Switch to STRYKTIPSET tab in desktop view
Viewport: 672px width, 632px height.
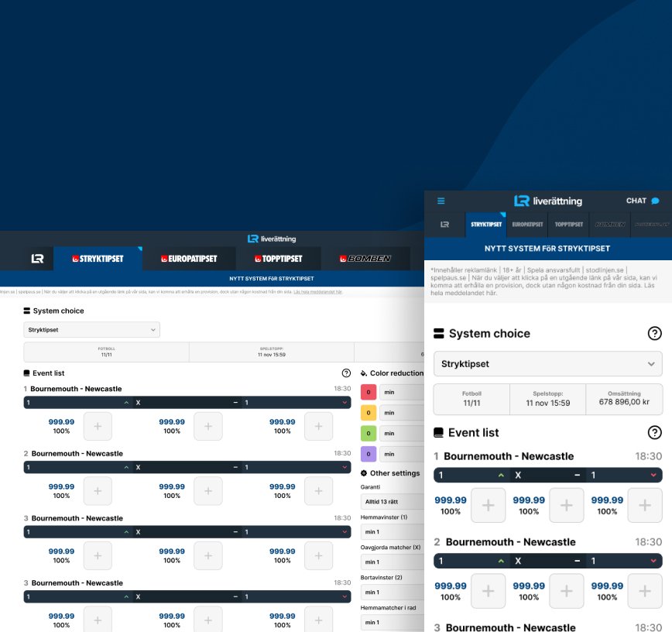[x=98, y=259]
